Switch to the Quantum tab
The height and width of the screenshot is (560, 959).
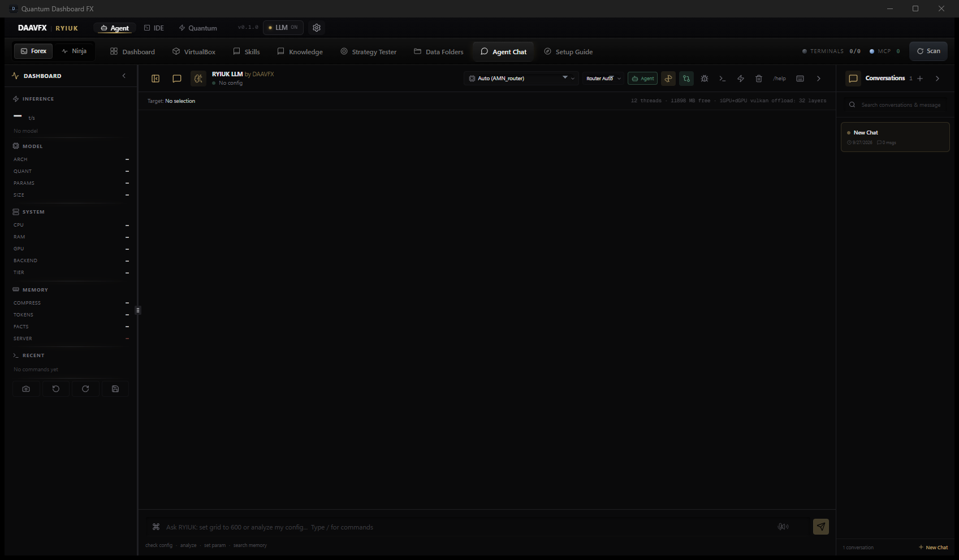point(198,28)
